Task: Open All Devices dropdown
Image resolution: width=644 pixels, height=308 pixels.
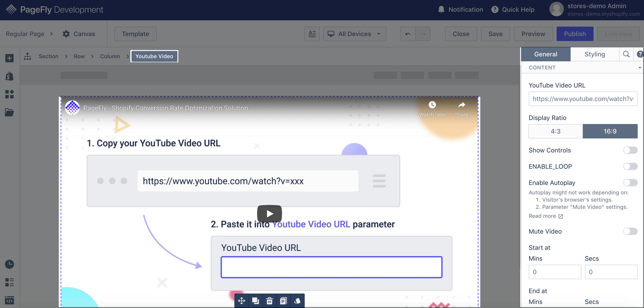Action: pos(354,34)
